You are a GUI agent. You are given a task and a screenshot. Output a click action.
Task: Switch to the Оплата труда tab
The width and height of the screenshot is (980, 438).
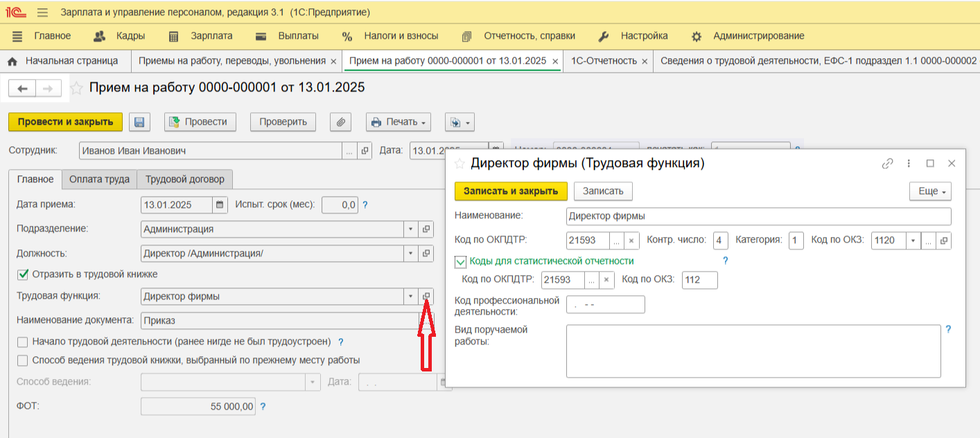[99, 179]
